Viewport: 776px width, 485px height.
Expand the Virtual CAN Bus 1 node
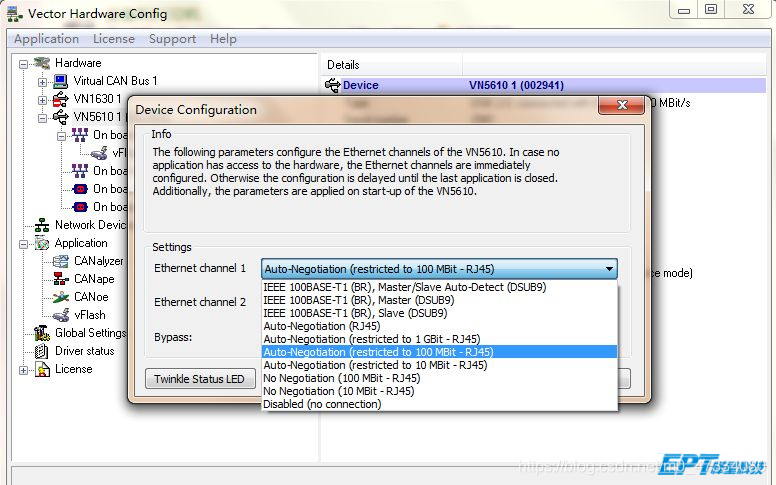(43, 82)
